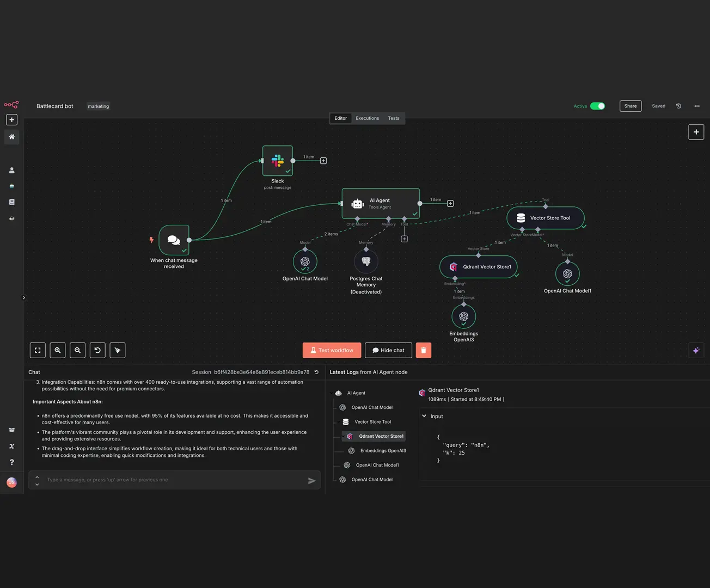Viewport: 710px width, 588px height.
Task: Switch to the Executions tab
Action: tap(368, 118)
